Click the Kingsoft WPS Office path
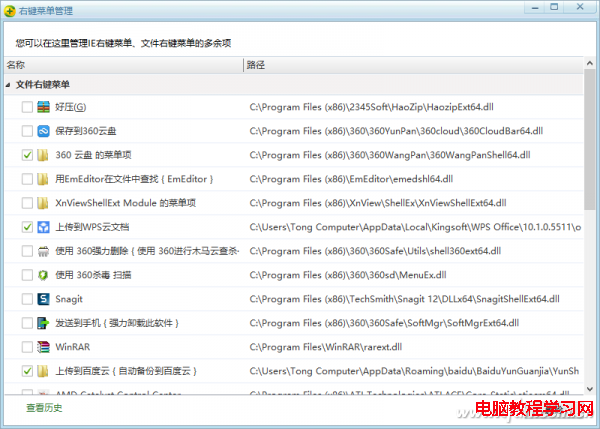The height and width of the screenshot is (429, 600). 415,227
